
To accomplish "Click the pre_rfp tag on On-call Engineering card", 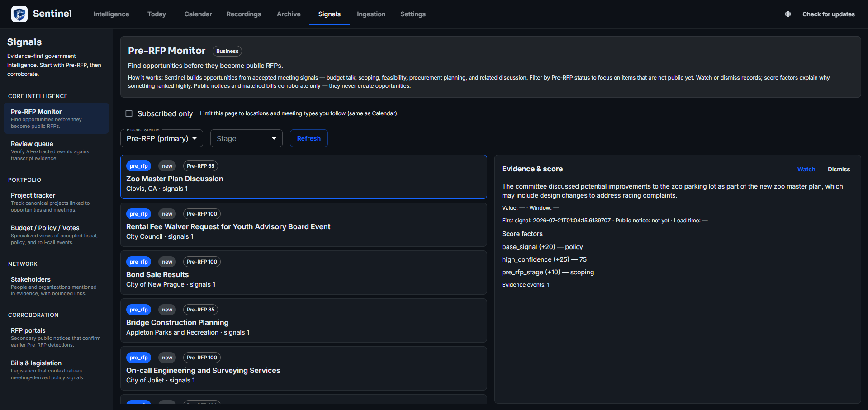I will 139,358.
